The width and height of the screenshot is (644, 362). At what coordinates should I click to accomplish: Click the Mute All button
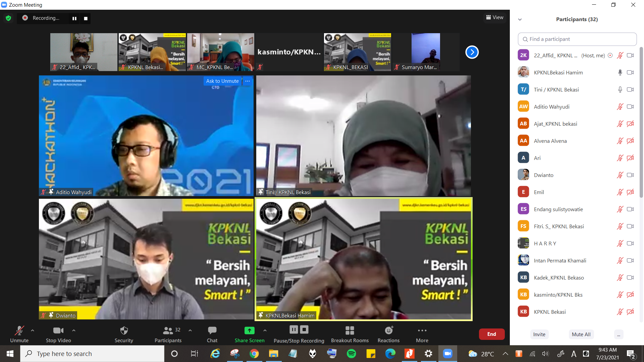coord(581,334)
